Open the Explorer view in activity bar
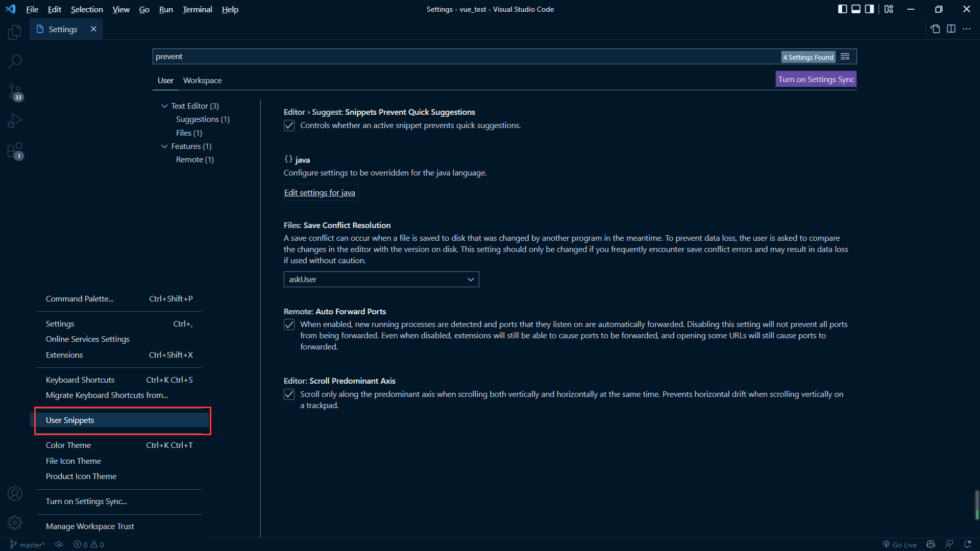This screenshot has width=980, height=551. coord(15,32)
